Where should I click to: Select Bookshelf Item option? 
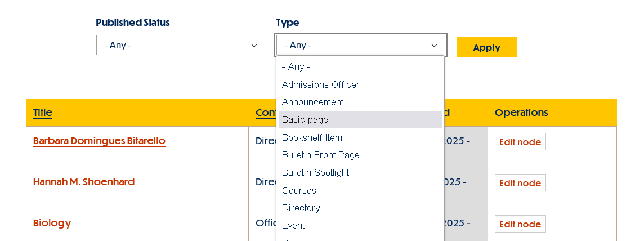pos(312,137)
